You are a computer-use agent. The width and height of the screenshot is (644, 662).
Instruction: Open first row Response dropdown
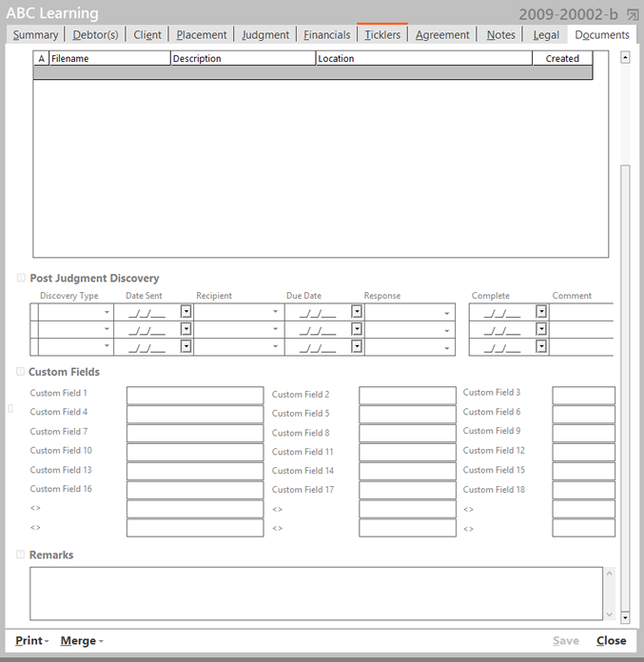pyautogui.click(x=447, y=314)
